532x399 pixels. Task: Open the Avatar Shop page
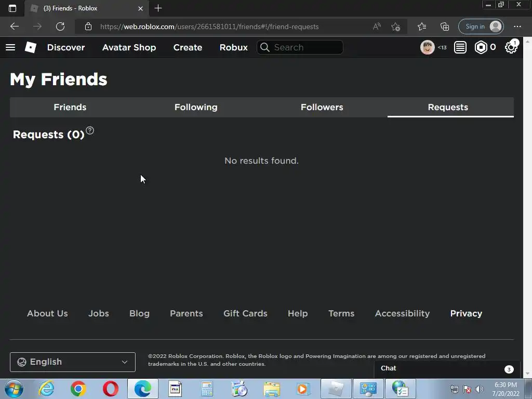[129, 47]
